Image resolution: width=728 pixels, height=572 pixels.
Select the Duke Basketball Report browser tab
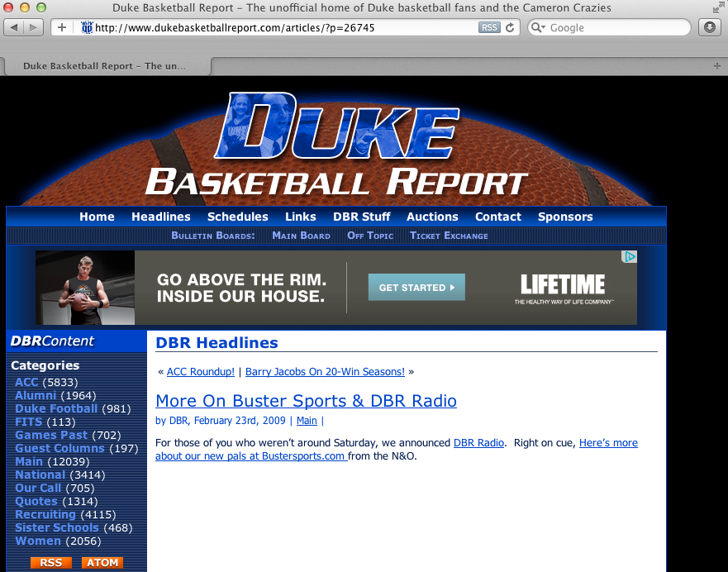(106, 66)
